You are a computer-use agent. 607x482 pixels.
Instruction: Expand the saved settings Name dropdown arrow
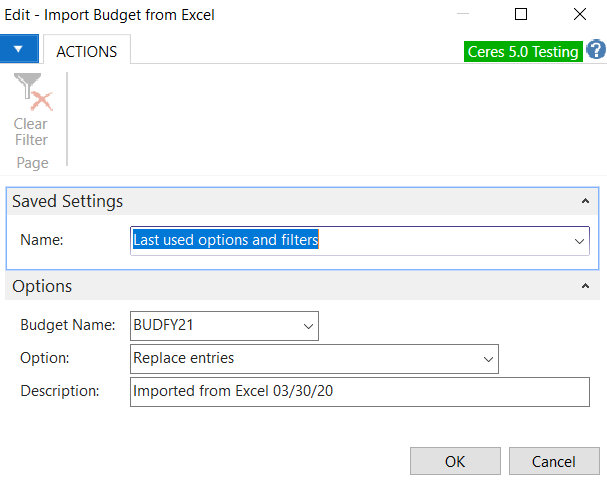point(579,241)
